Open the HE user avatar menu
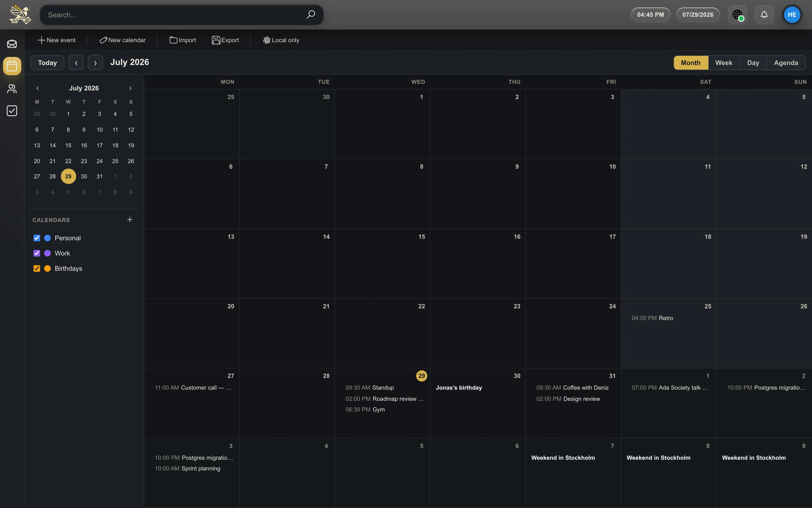The image size is (812, 508). click(792, 15)
